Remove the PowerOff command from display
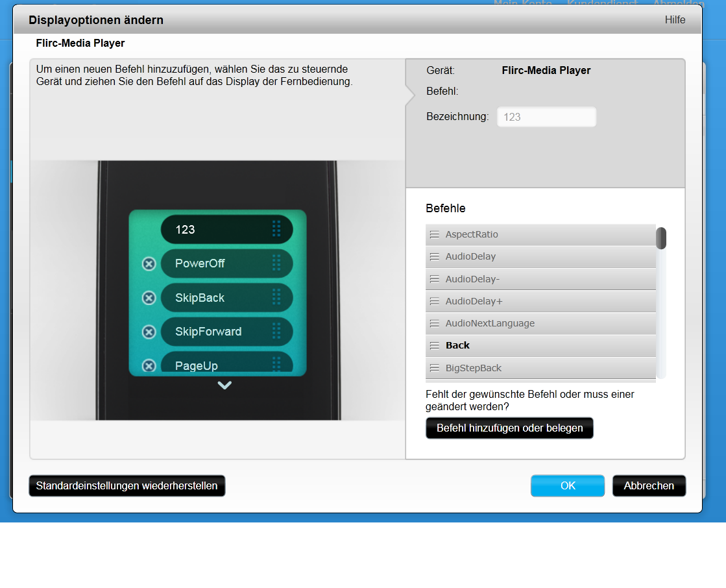Screen dimensions: 726x588 tap(149, 264)
